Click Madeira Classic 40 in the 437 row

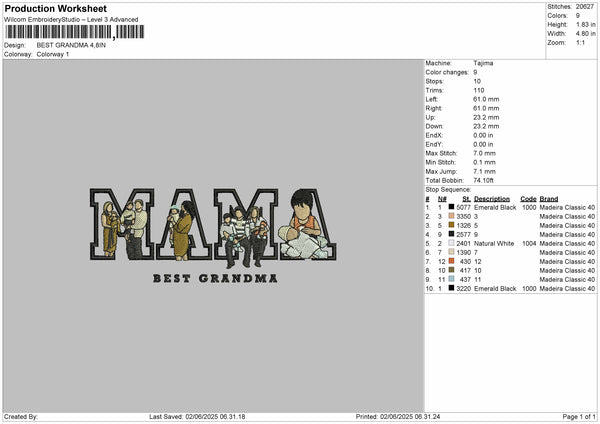(567, 279)
